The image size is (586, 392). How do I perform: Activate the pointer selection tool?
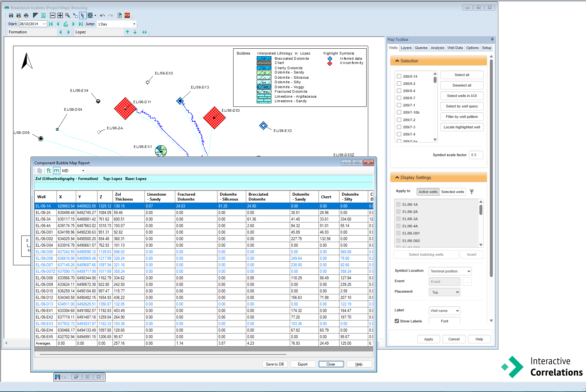coord(82,15)
